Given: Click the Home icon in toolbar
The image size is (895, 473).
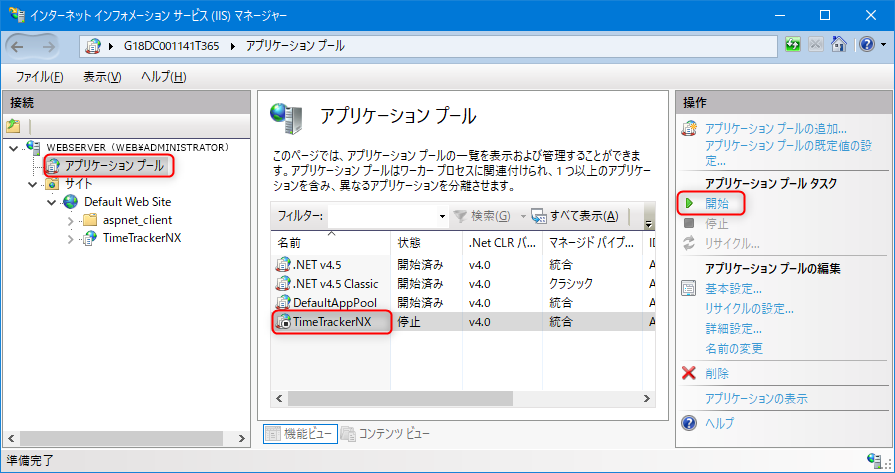Looking at the screenshot, I should [x=838, y=45].
